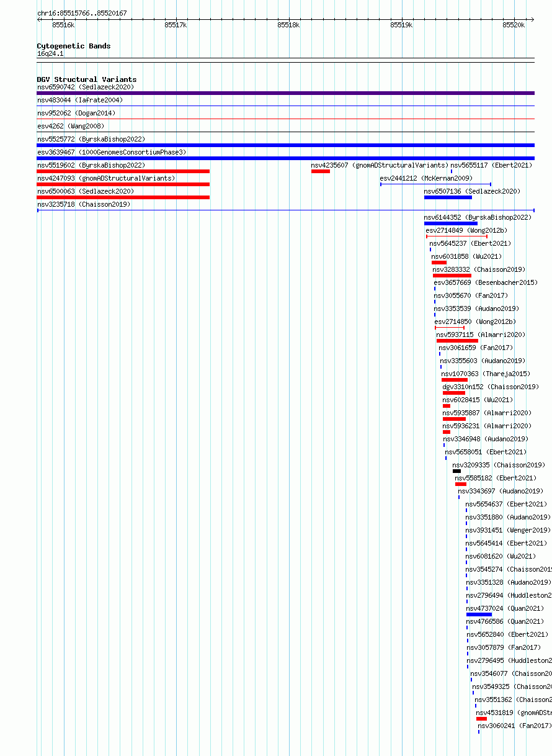This screenshot has width=552, height=756.
Task: Click the nsv6590742 (Sedlazeck2020) variant label
Action: 86,87
